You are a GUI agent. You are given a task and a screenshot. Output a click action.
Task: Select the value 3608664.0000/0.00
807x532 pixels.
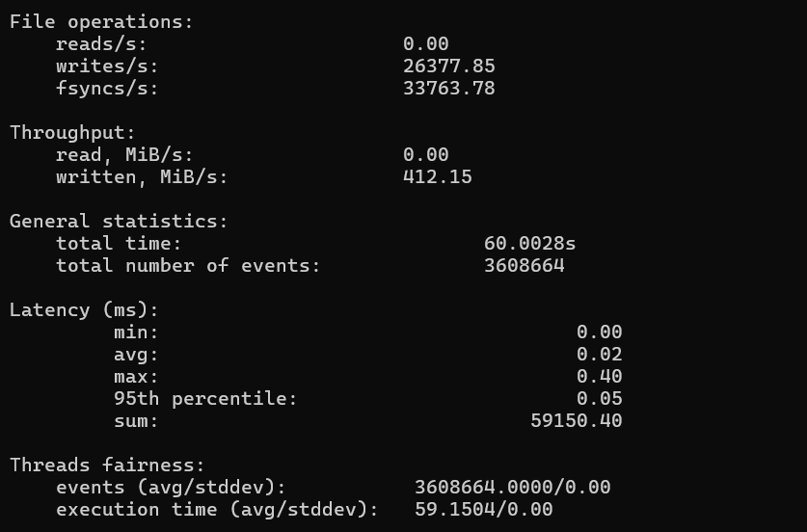[513, 488]
